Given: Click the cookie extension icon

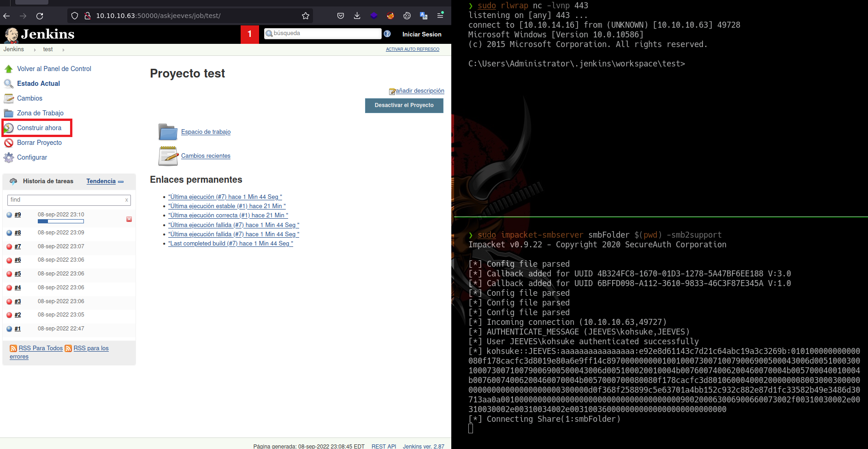Looking at the screenshot, I should (x=407, y=16).
